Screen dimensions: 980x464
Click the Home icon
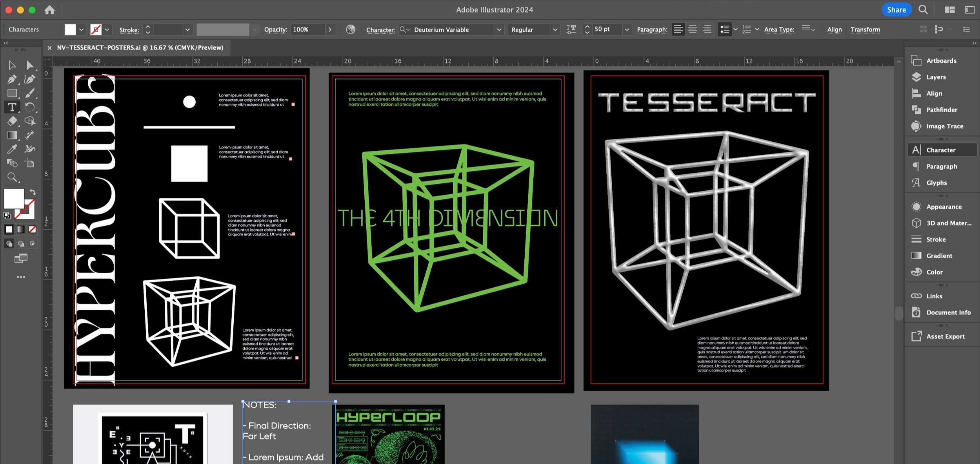(x=49, y=10)
